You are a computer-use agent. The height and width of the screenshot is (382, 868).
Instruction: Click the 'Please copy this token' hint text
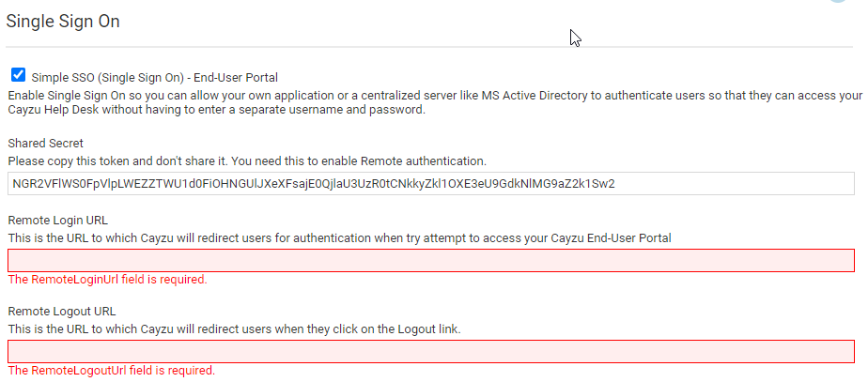coord(247,161)
